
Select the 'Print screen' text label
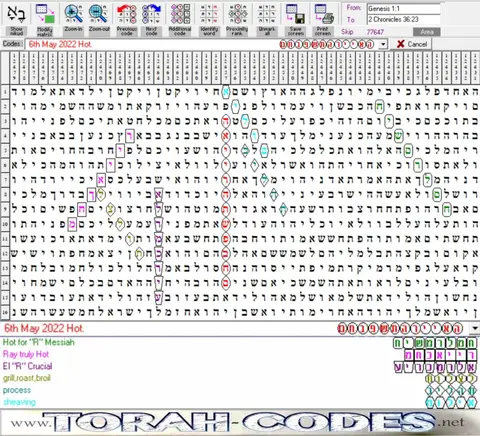point(323,31)
